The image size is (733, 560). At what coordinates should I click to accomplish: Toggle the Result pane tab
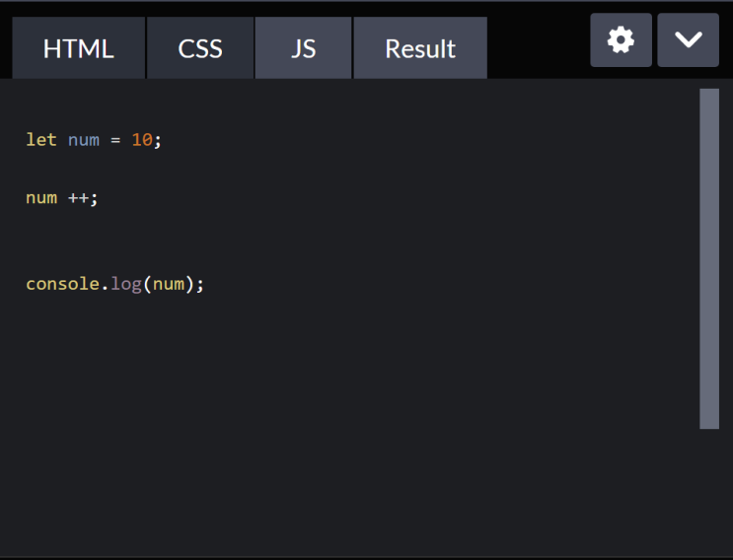click(x=420, y=47)
